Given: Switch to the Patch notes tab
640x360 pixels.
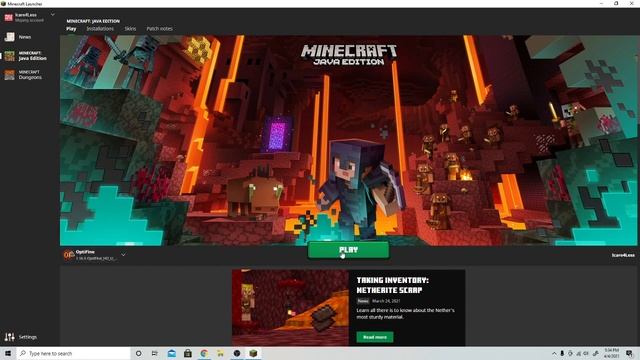Looking at the screenshot, I should 159,29.
